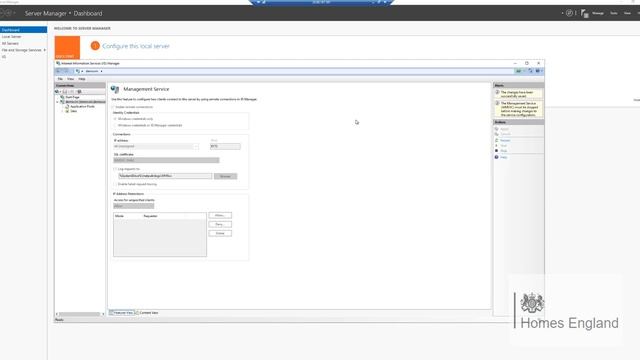This screenshot has width=640, height=360.
Task: Select Application Pools in Connections tree
Action: [82, 106]
